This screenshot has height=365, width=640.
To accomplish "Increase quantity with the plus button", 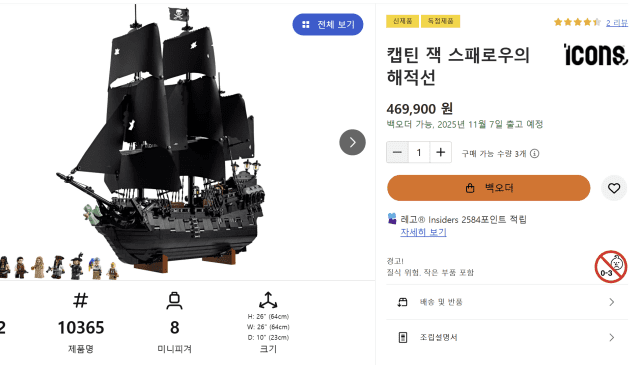I will tap(440, 152).
